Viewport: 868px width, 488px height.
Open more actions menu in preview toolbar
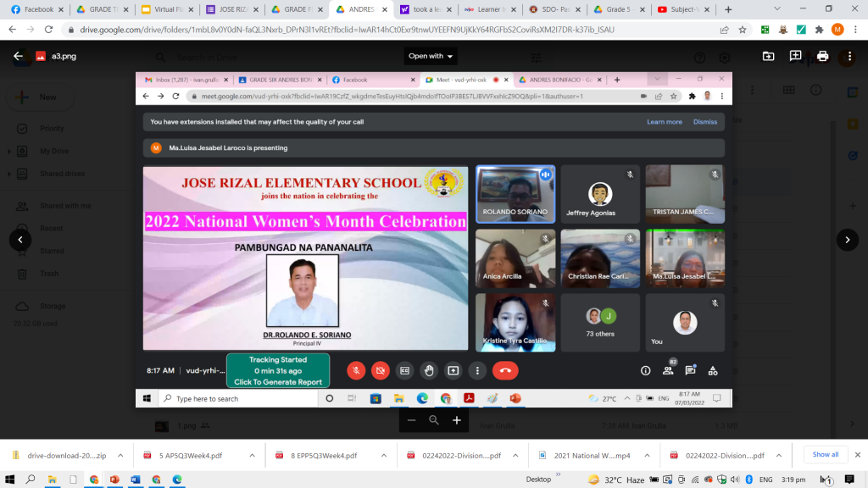coord(849,56)
